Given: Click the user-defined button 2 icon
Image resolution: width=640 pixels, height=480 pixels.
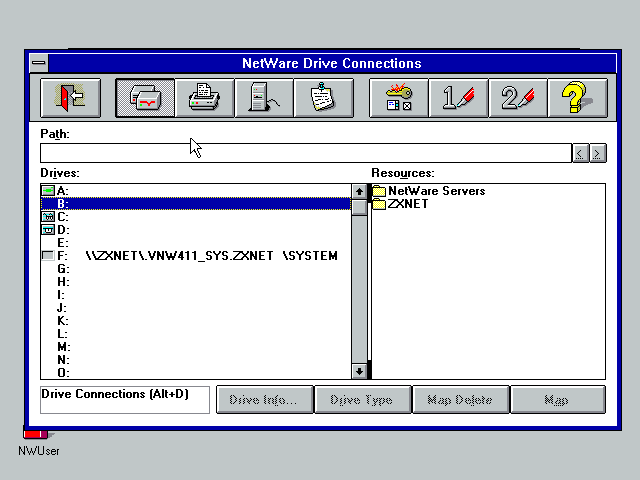Looking at the screenshot, I should [518, 98].
